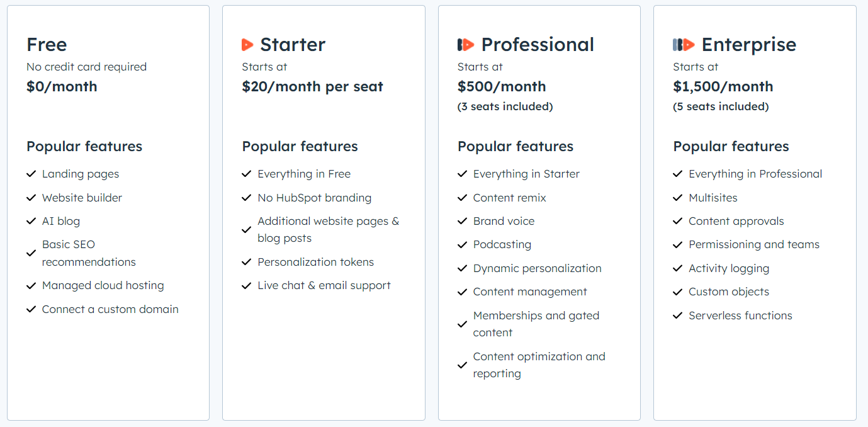868x427 pixels.
Task: Click the Professional plan double-arrow icon
Action: click(466, 45)
